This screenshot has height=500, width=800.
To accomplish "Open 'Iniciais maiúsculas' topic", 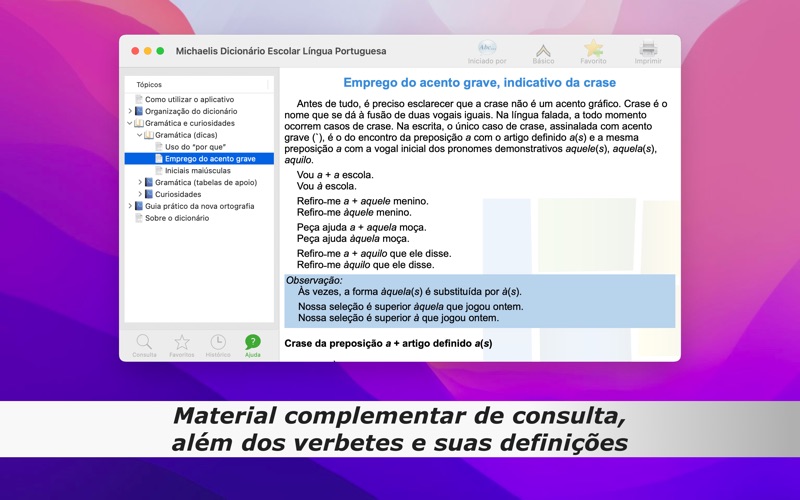I will click(197, 170).
